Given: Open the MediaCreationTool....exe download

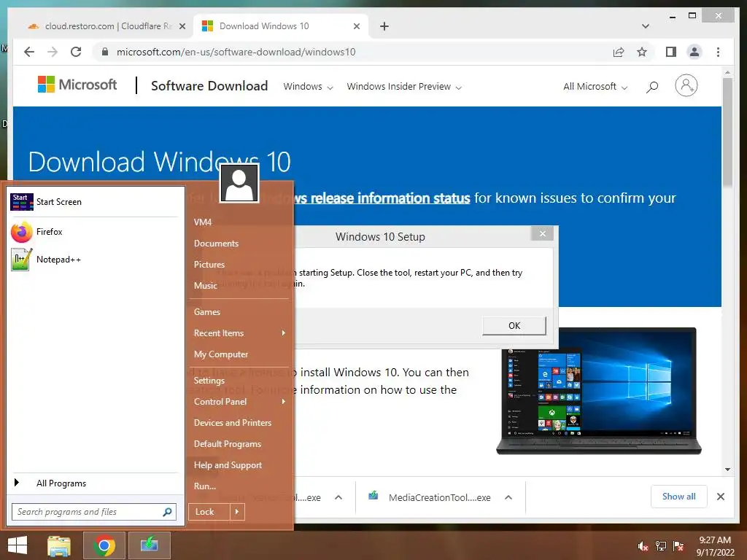Looking at the screenshot, I should [x=429, y=497].
